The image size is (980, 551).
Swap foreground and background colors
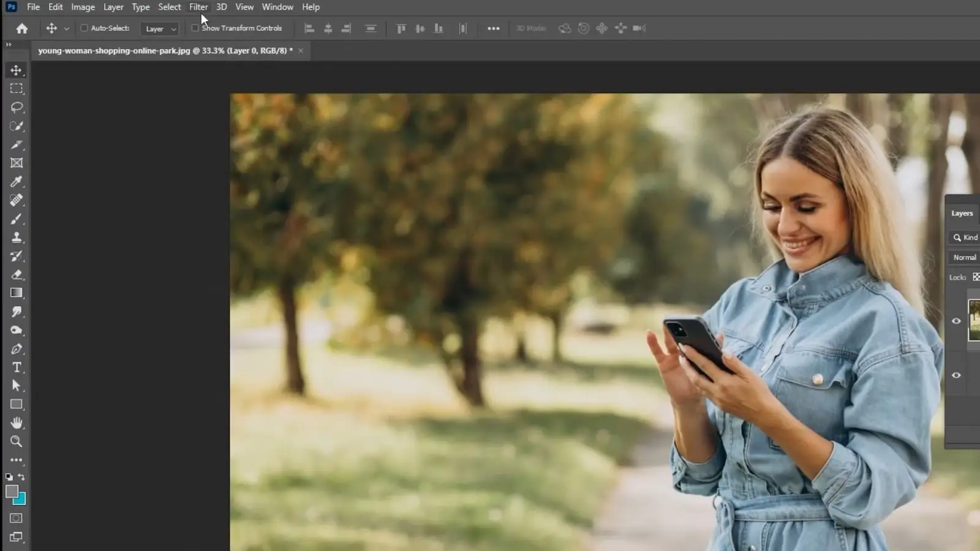coord(21,477)
